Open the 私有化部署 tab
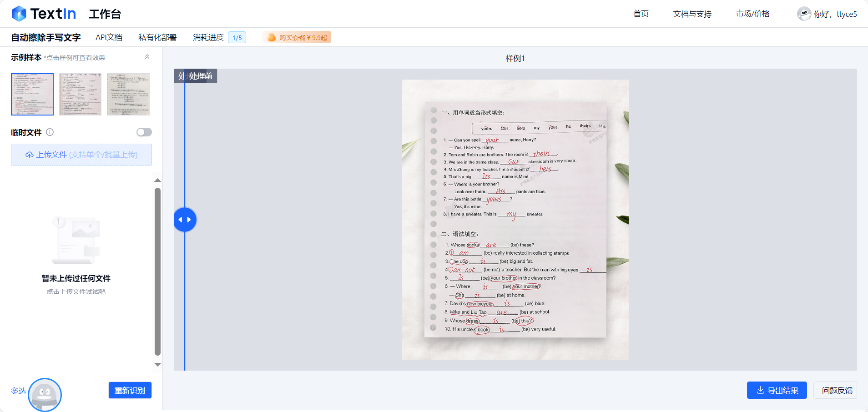868x412 pixels. 157,37
